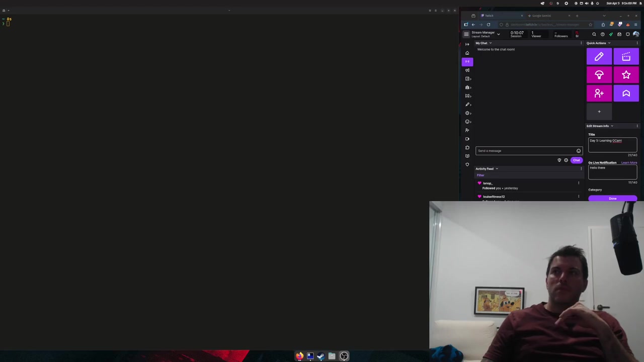
Task: Open the Twitch inbox mail icon
Action: (x=619, y=34)
